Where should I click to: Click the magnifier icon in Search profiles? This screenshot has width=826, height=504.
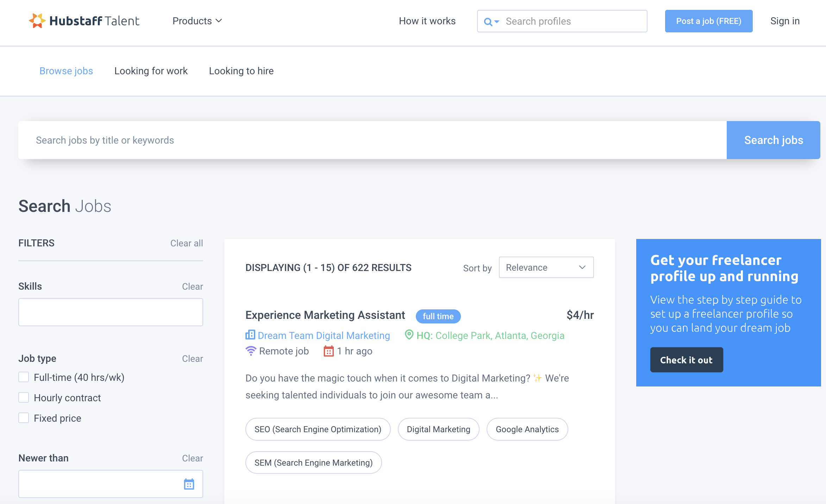click(488, 22)
